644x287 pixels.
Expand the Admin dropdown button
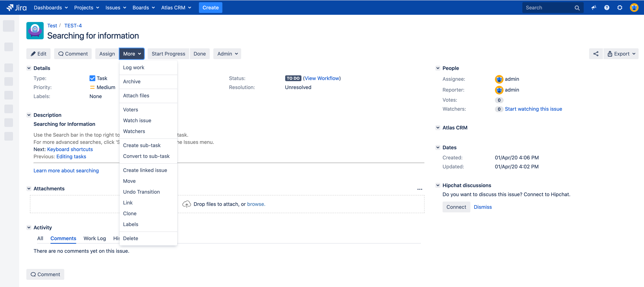click(x=227, y=54)
